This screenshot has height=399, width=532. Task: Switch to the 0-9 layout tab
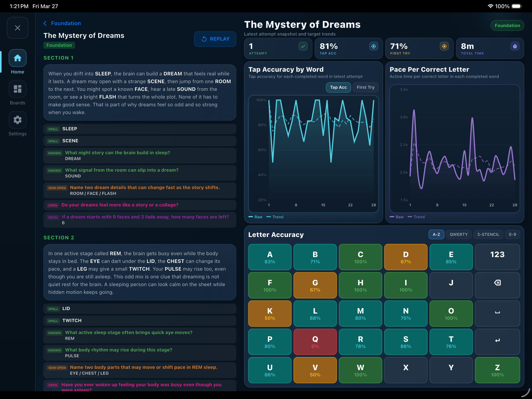tap(512, 234)
